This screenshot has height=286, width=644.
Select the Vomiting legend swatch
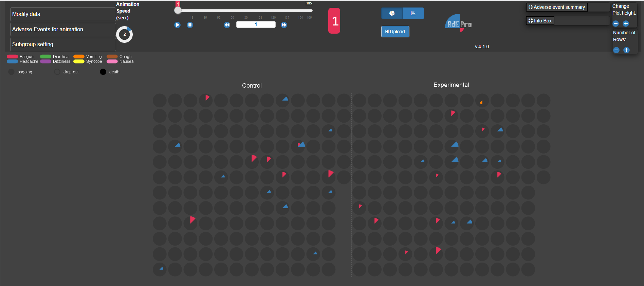(79, 57)
